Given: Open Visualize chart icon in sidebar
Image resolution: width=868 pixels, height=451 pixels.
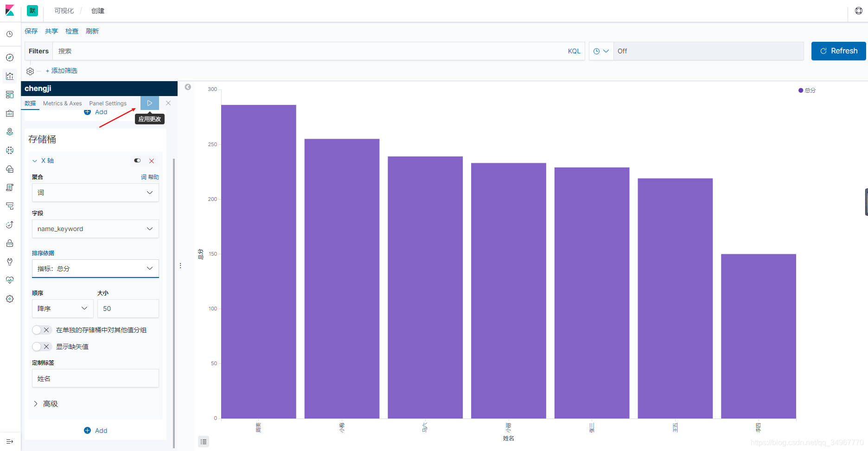Looking at the screenshot, I should [10, 76].
